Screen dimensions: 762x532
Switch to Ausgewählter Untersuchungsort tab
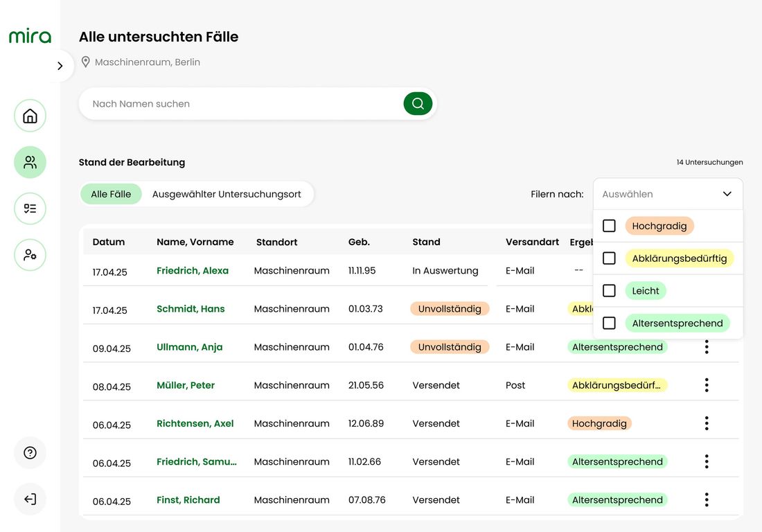tap(227, 194)
